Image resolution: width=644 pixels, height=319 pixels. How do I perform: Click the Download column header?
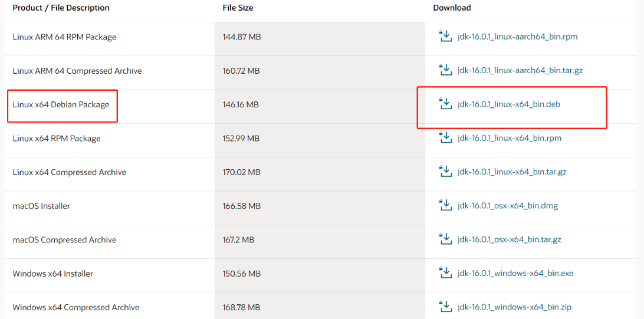[452, 8]
